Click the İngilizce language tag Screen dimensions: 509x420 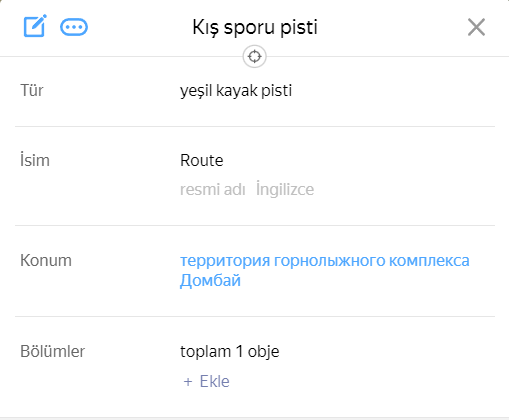coord(285,189)
